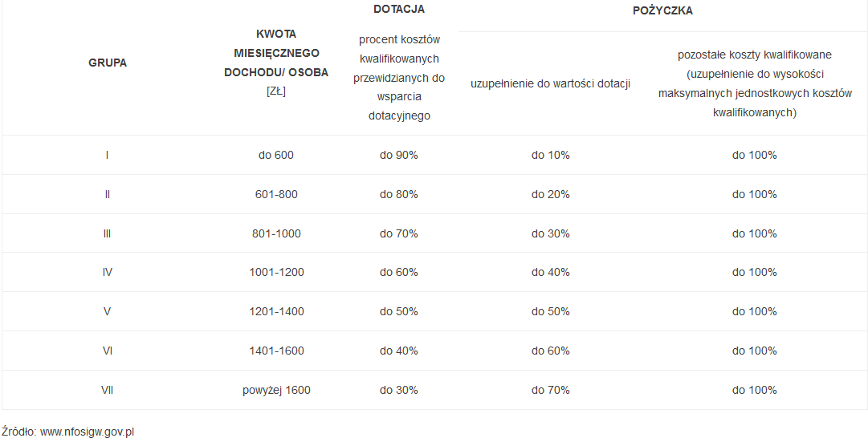Click the POŻYCZKA header label

[x=662, y=10]
